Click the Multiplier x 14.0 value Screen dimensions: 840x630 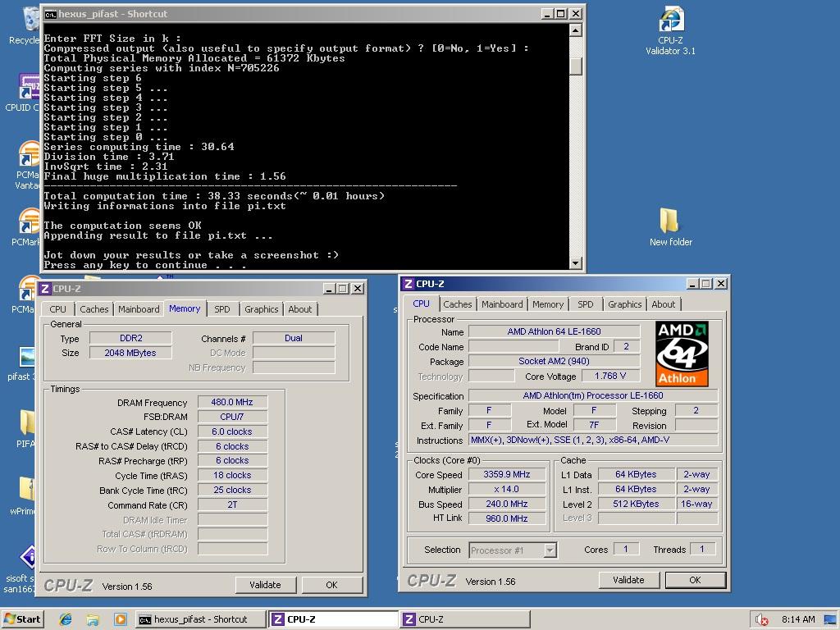[x=507, y=489]
